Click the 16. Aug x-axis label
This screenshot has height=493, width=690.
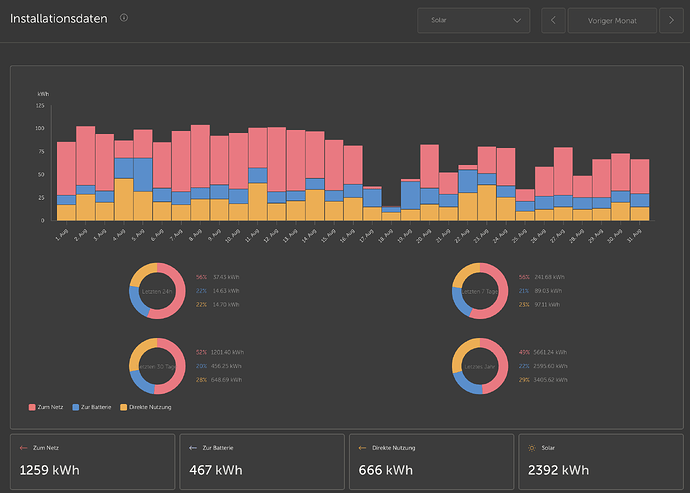coord(348,235)
